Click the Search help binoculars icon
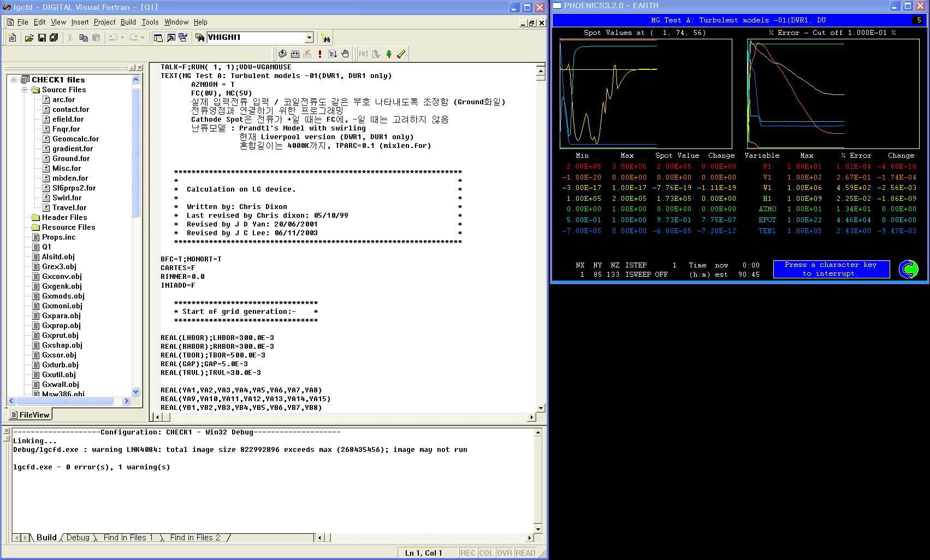Screen dimensions: 930x560 coord(326,38)
